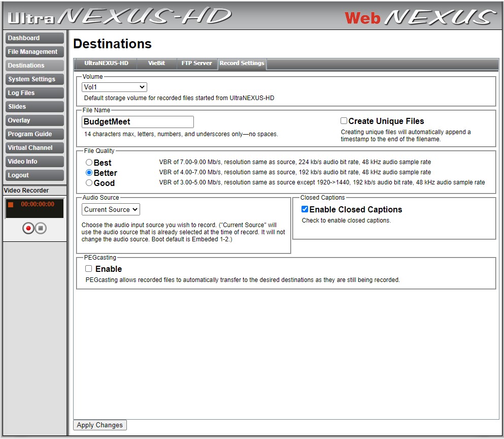504x439 pixels.
Task: Open the Dashboard page
Action: 33,38
